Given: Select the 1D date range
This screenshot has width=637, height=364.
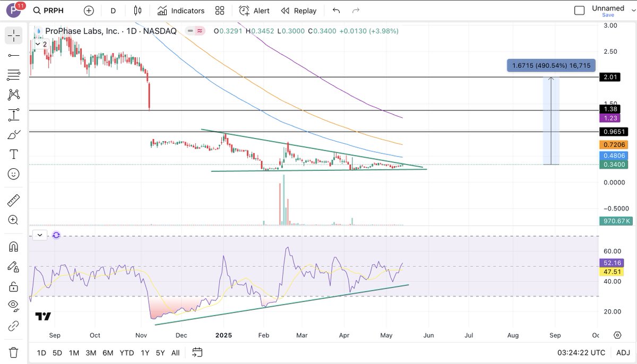Looking at the screenshot, I should pyautogui.click(x=41, y=352).
